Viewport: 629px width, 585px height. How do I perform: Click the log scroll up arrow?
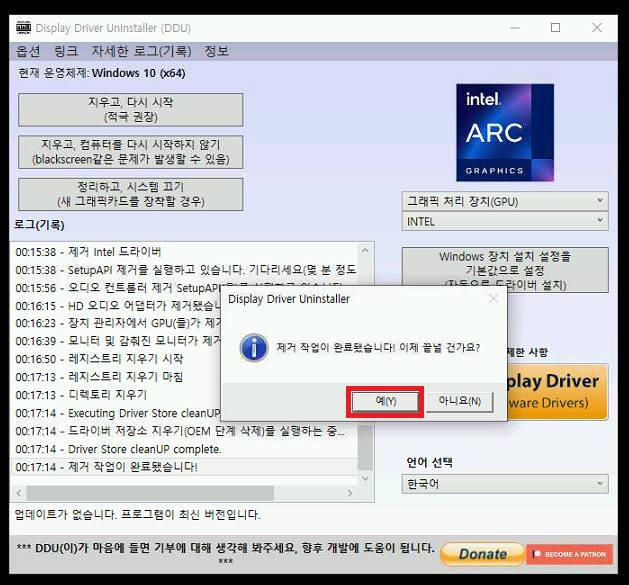click(365, 251)
